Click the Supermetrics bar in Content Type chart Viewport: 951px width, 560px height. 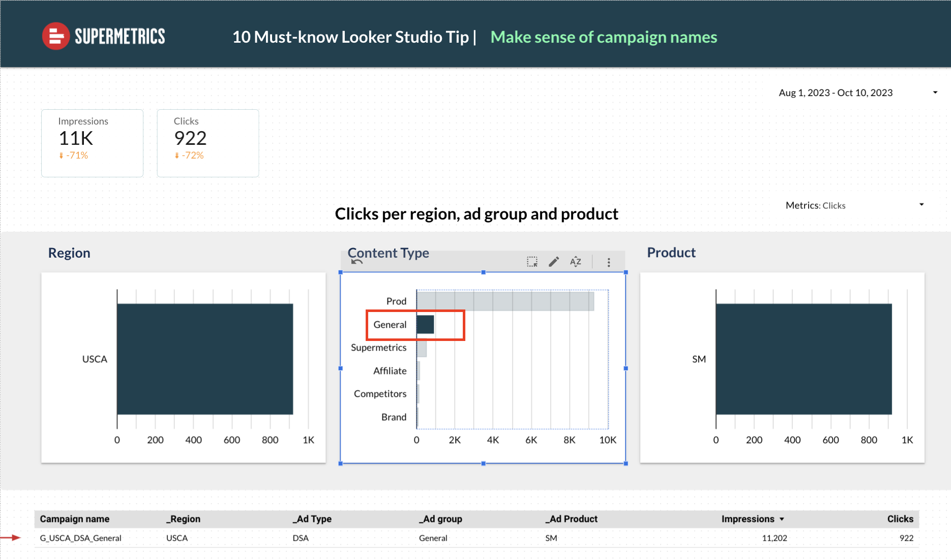(x=421, y=348)
